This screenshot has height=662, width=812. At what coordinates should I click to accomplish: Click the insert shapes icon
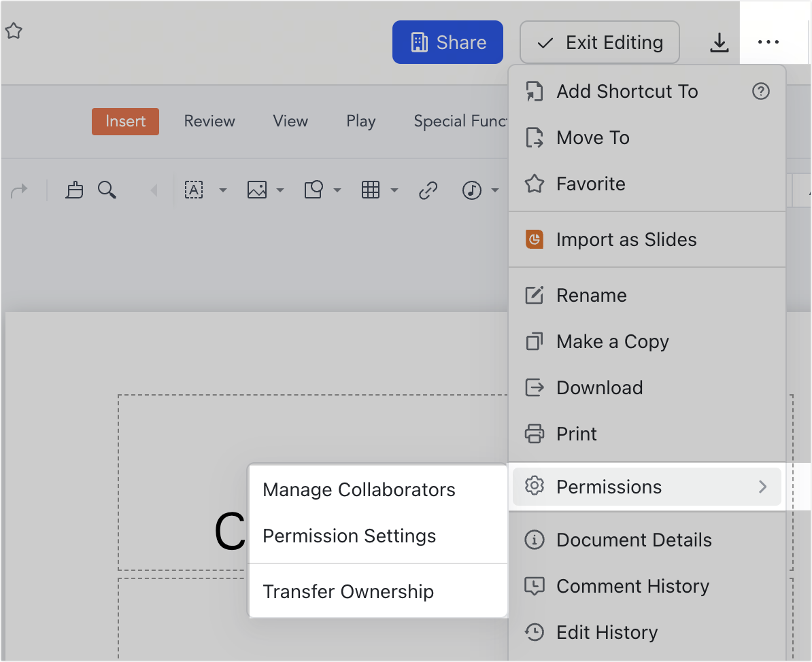(314, 190)
